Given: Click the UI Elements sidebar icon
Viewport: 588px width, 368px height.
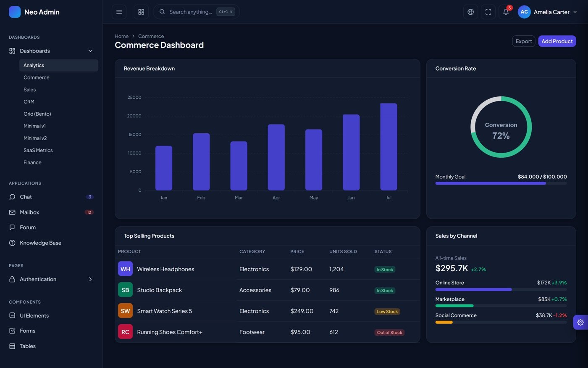Looking at the screenshot, I should pyautogui.click(x=12, y=315).
